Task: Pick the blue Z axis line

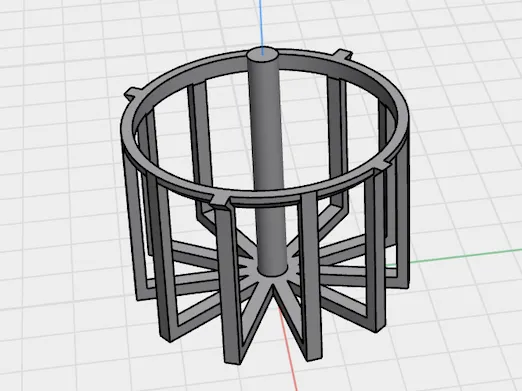Action: [262, 27]
